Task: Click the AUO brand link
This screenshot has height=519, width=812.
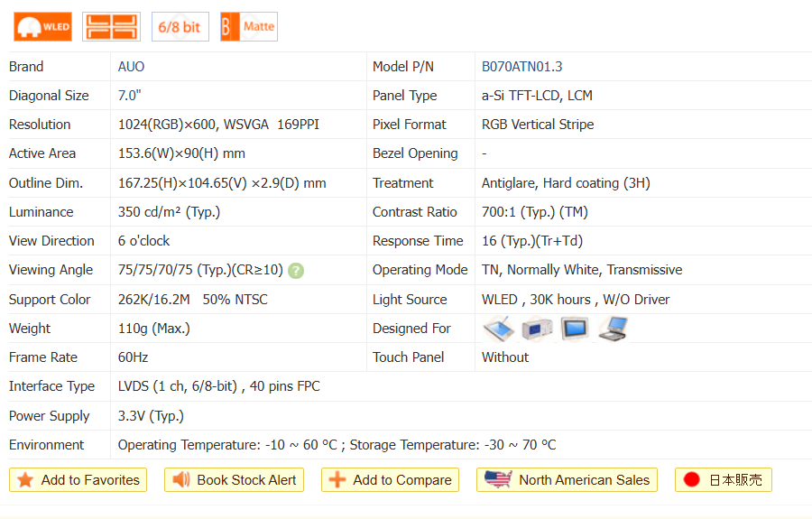Action: tap(131, 67)
